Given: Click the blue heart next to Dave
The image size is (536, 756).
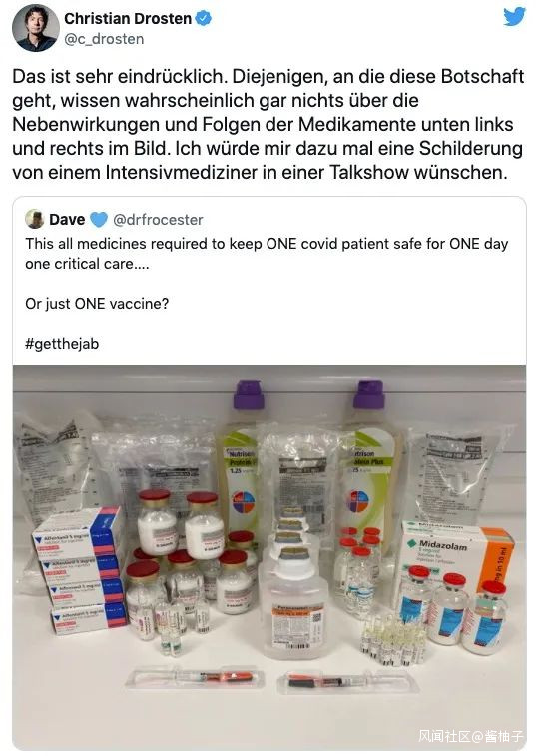Looking at the screenshot, I should coord(99,220).
